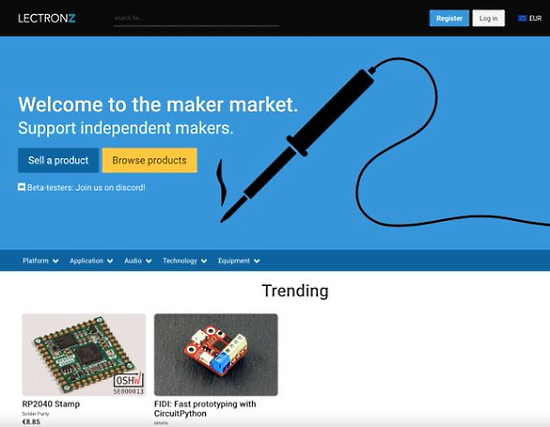
Task: Open the RP2040 Stamp product image
Action: click(84, 355)
